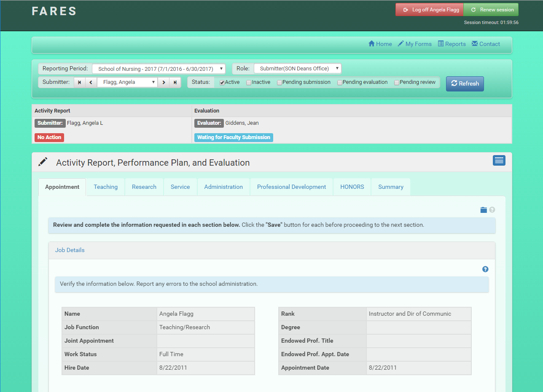
Task: Collapse the Job Details section header
Action: pos(70,250)
